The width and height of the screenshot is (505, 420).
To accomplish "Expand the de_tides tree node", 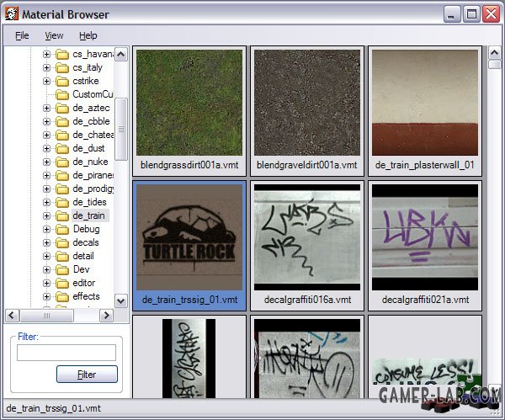I will [46, 202].
